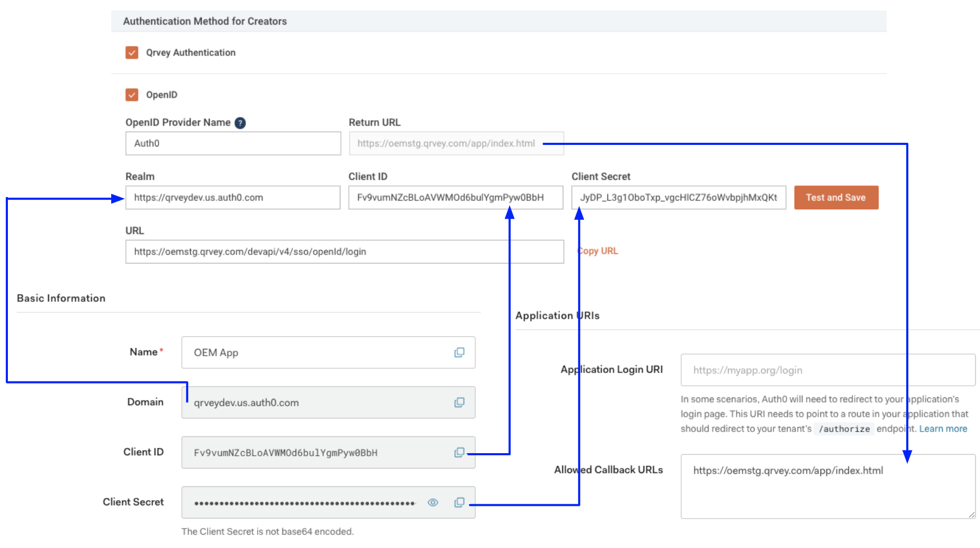
Task: Copy the Client Secret value icon
Action: (x=459, y=503)
